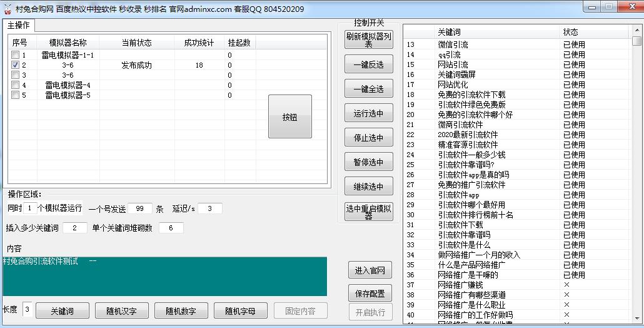Select keyword row 做网络推广一个月的收入
The image size is (644, 328).
tap(516, 255)
